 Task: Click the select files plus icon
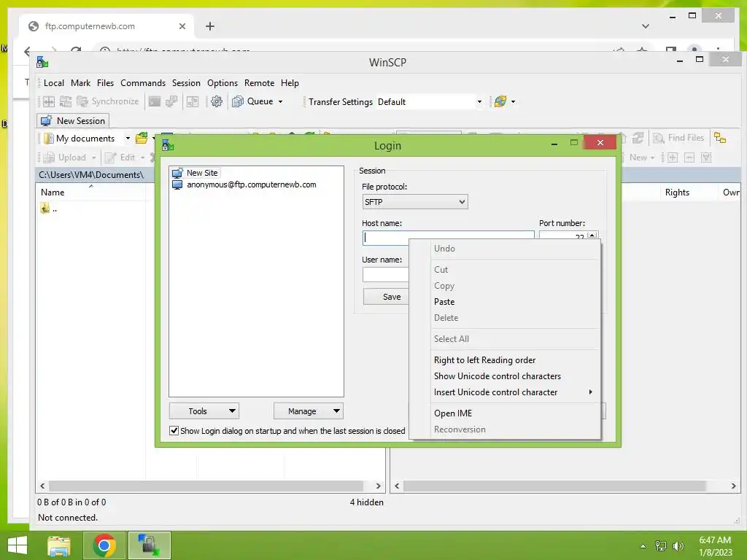tap(672, 157)
